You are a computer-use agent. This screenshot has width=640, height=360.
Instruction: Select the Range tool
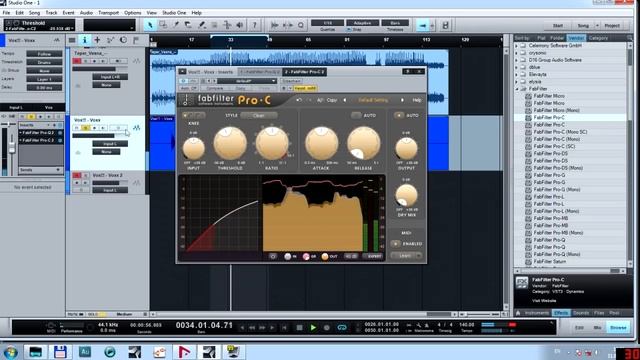click(x=163, y=25)
